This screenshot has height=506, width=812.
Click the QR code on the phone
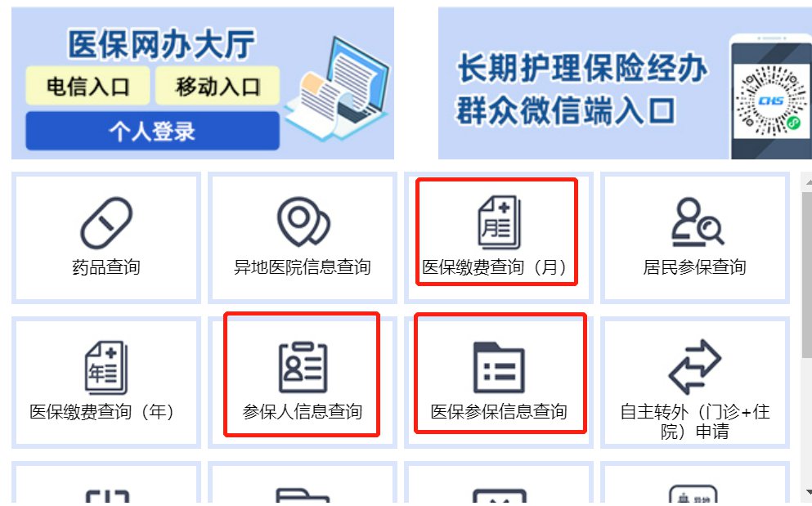tap(771, 101)
